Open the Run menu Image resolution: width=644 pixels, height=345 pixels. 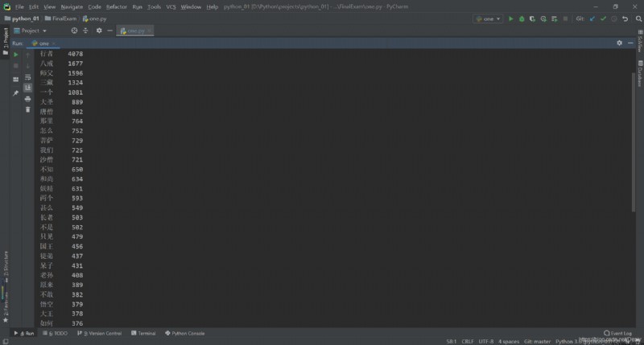coord(137,6)
